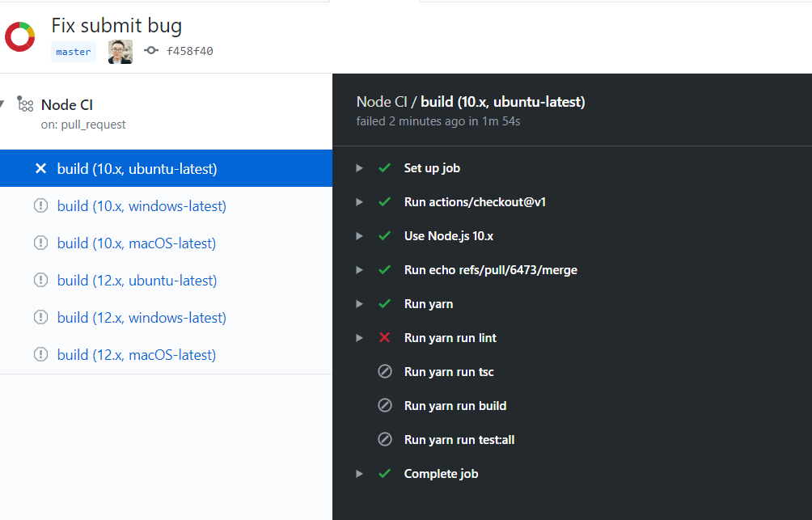Click the green check on Set up job

coord(384,168)
